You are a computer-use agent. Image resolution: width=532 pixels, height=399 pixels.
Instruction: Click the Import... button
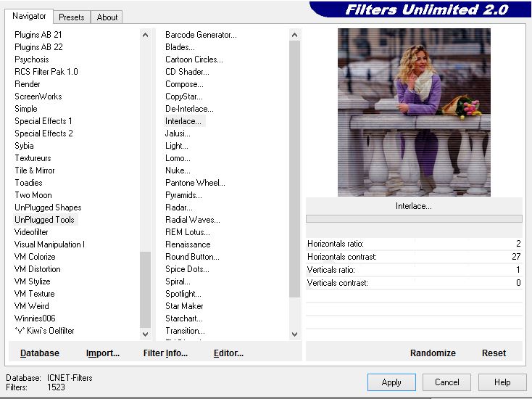point(102,353)
